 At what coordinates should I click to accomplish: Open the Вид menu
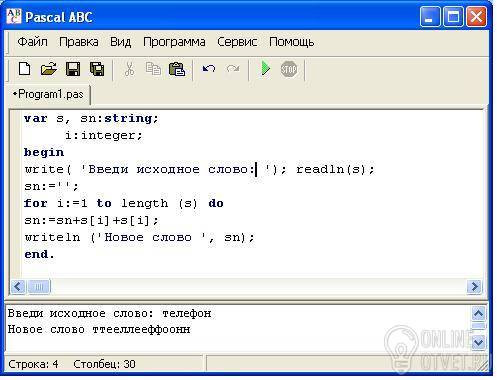pyautogui.click(x=121, y=42)
